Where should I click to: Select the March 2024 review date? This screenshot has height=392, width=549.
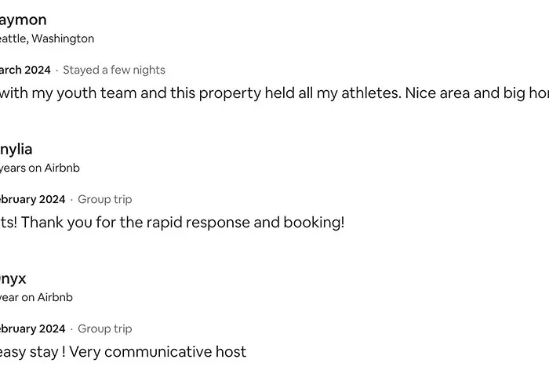pyautogui.click(x=25, y=70)
